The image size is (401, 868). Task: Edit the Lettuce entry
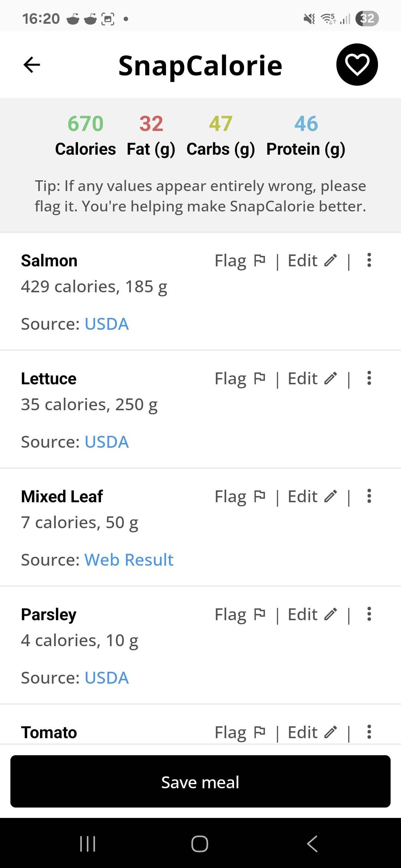click(x=312, y=379)
